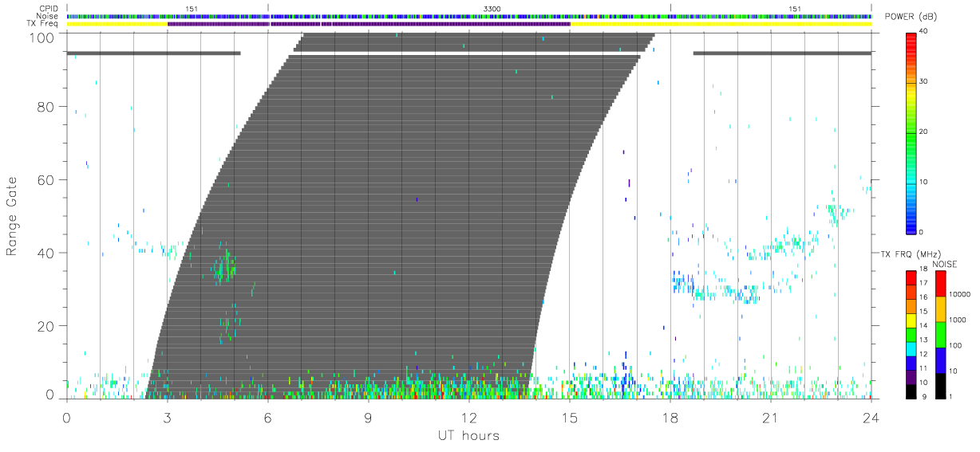This screenshot has width=980, height=452.
Task: Click the cyan segment of the TX FRQ bar
Action: click(x=911, y=348)
